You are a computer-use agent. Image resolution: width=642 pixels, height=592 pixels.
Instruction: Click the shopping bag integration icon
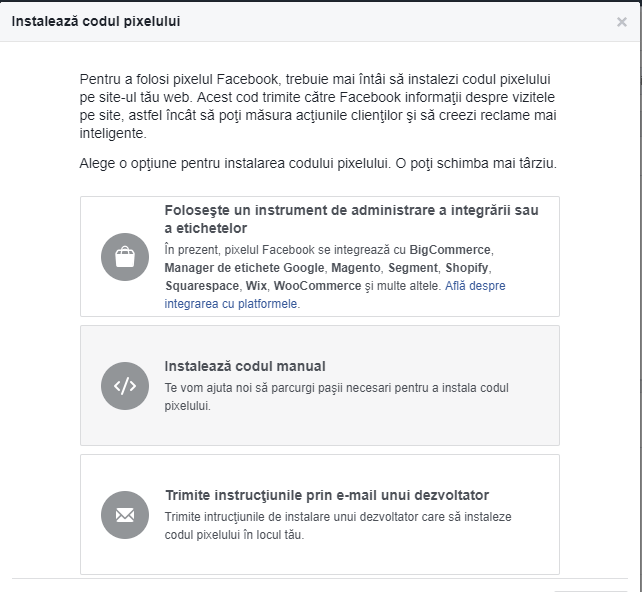coord(125,257)
